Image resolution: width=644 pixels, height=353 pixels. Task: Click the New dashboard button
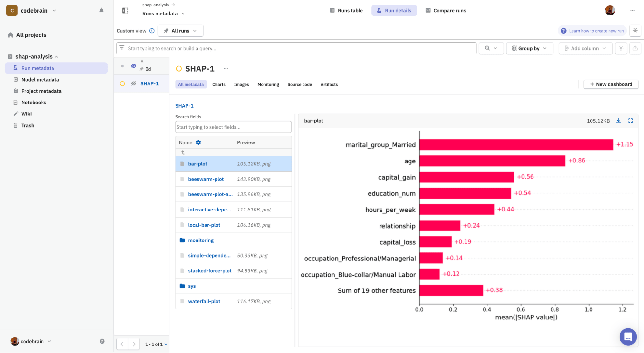tap(610, 84)
